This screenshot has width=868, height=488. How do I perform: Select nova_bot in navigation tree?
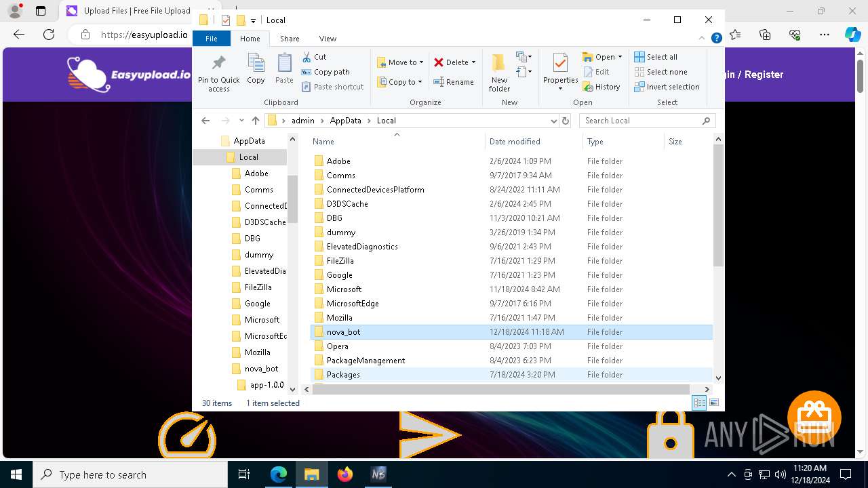261,369
